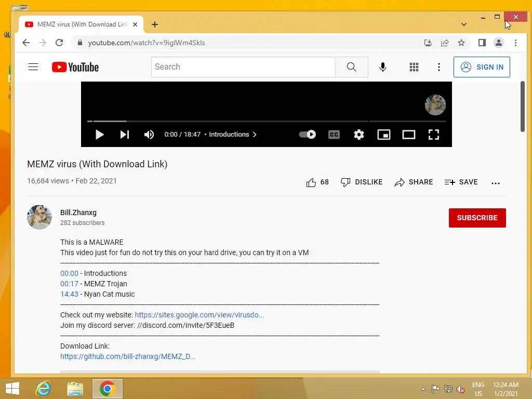Viewport: 532px width, 399px height.
Task: Open the Bill.Zhanxg channel name link
Action: coord(78,212)
